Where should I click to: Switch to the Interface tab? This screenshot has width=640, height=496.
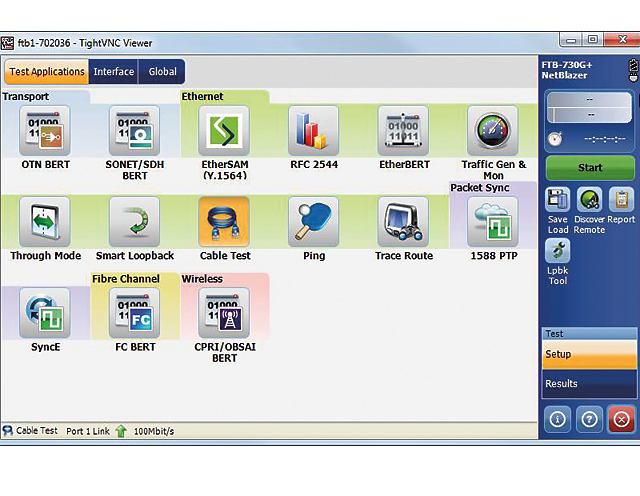pos(113,71)
